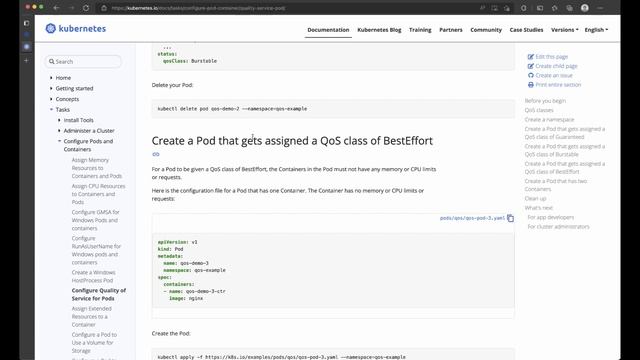Viewport: 640px width, 360px height.
Task: Open the Documentation nav tab
Action: [x=328, y=30]
